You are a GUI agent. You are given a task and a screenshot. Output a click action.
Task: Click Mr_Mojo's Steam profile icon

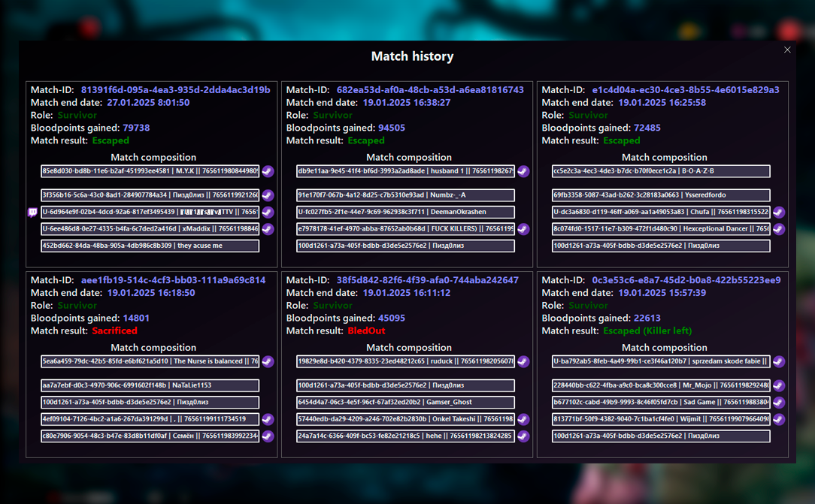click(779, 385)
